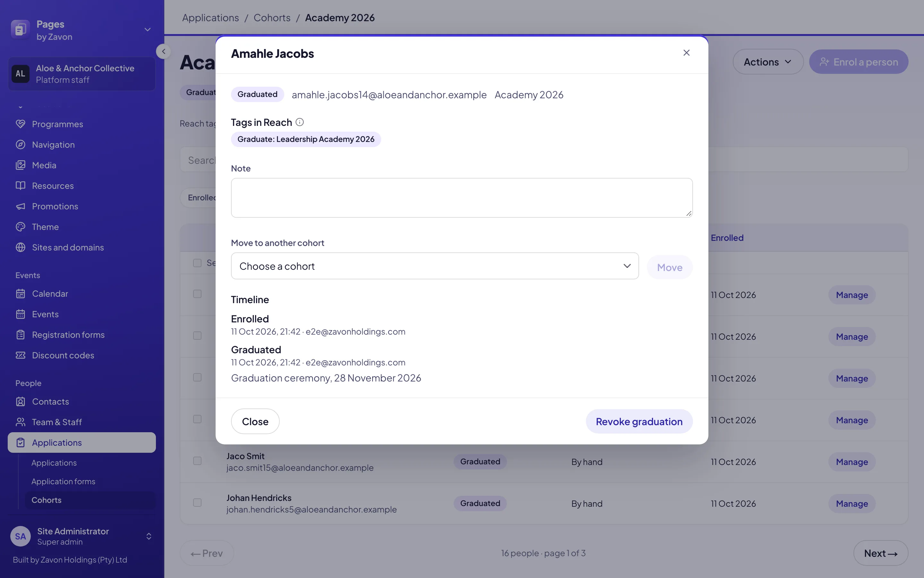Click the Graduate: Leadership Academy 2026 tag

tap(306, 139)
